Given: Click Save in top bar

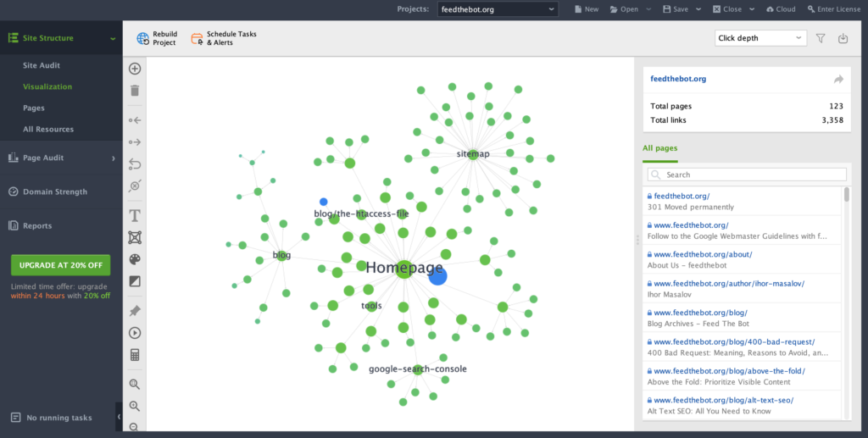Looking at the screenshot, I should click(676, 9).
